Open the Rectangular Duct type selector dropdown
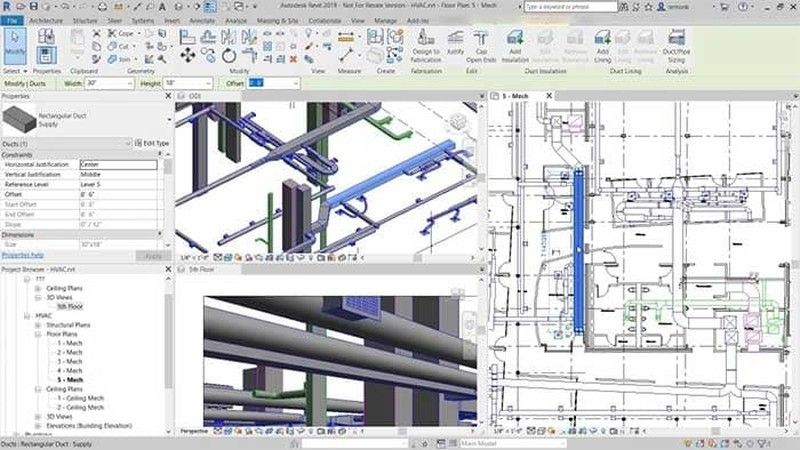Screen dimensions: 800x450 point(169,119)
